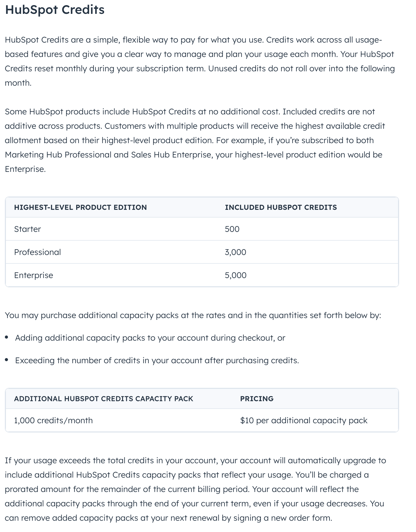Click the HubSpot Credits page heading
416x532 pixels.
[x=55, y=10]
